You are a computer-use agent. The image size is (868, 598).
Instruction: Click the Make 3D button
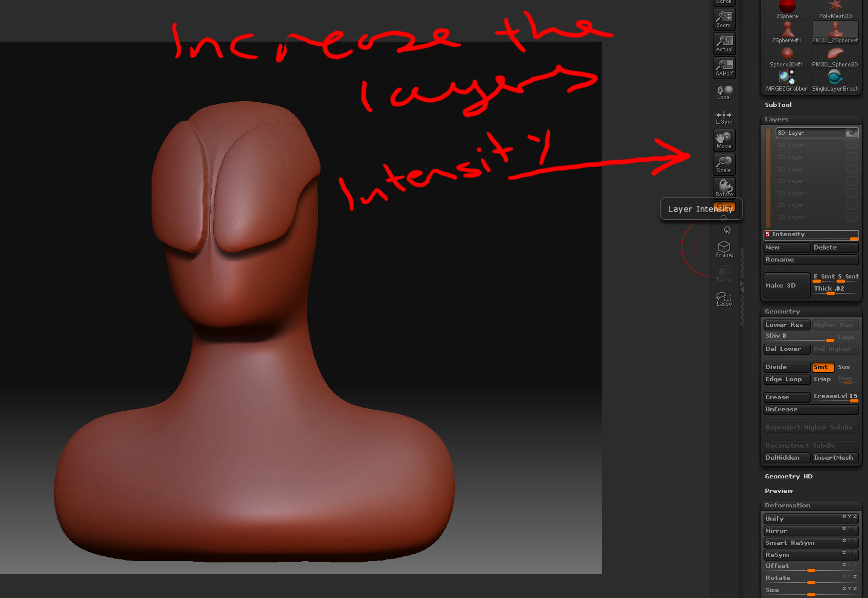pos(787,286)
